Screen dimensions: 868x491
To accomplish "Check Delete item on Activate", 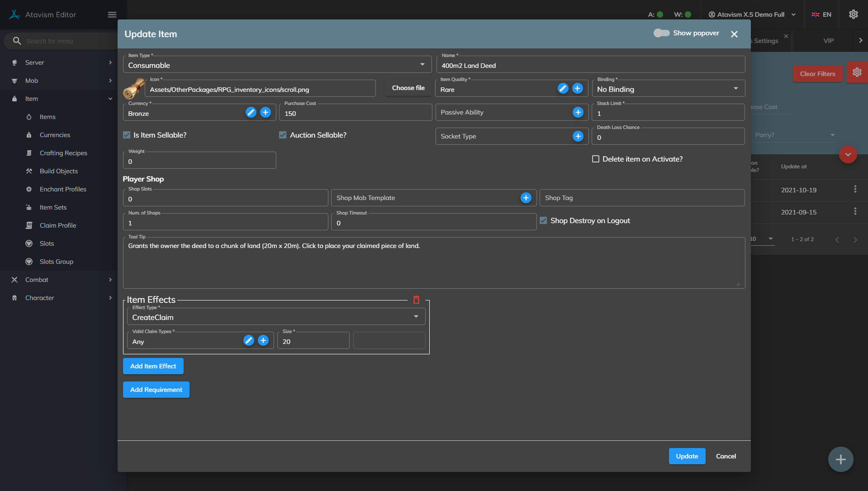I will coord(596,159).
